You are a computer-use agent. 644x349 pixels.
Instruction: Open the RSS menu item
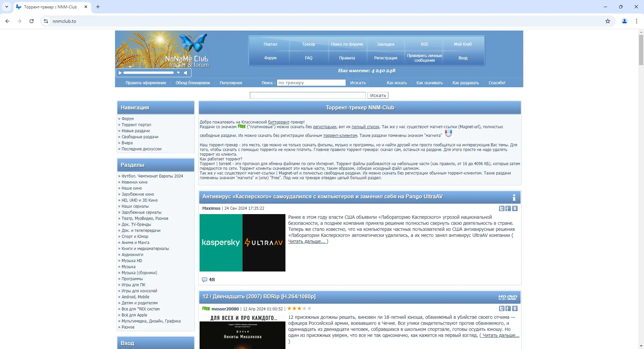[x=425, y=44]
